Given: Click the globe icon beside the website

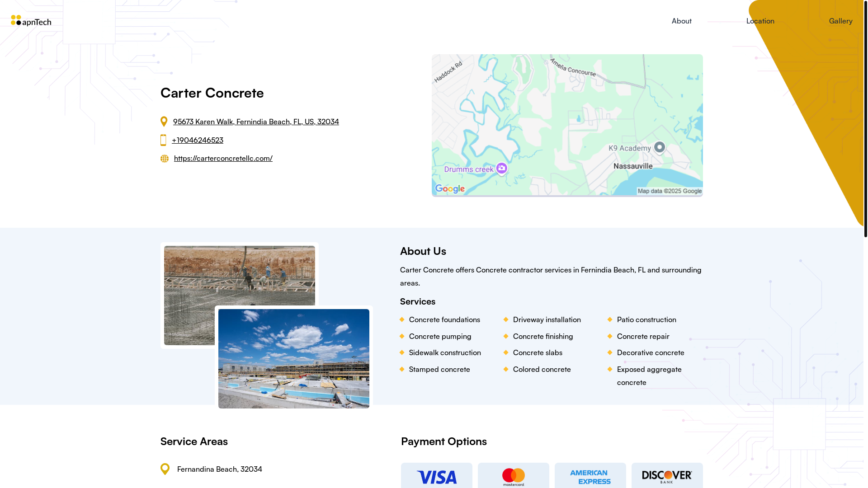Looking at the screenshot, I should tap(165, 159).
